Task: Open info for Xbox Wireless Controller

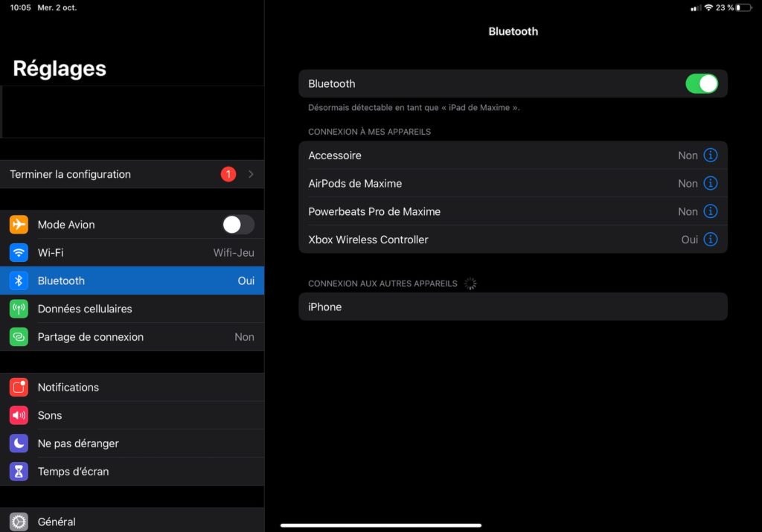Action: (x=711, y=240)
